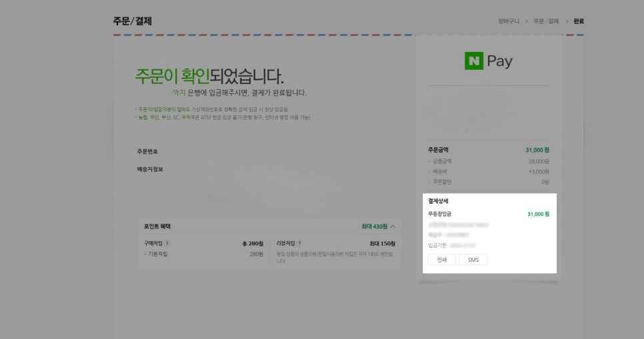The image size is (644, 339).
Task: Click the 결제상세 heading
Action: point(438,201)
